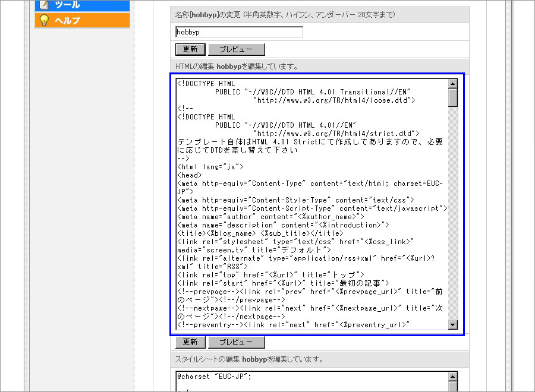Click the lower プレビュー button below HTML editor
This screenshot has width=535, height=392.
236,342
